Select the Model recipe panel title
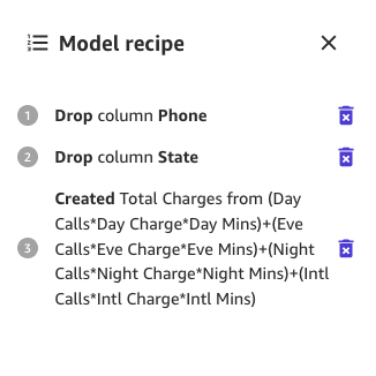 tap(122, 44)
